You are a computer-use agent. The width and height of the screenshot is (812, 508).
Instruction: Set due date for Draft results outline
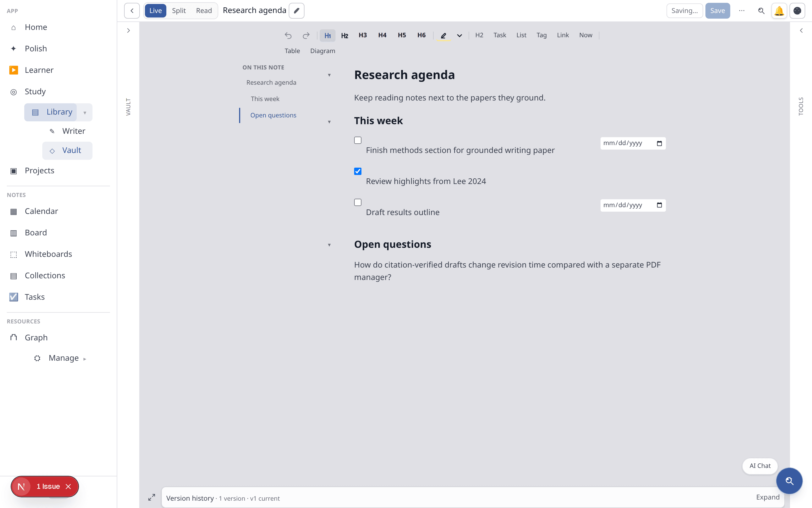[x=633, y=205]
